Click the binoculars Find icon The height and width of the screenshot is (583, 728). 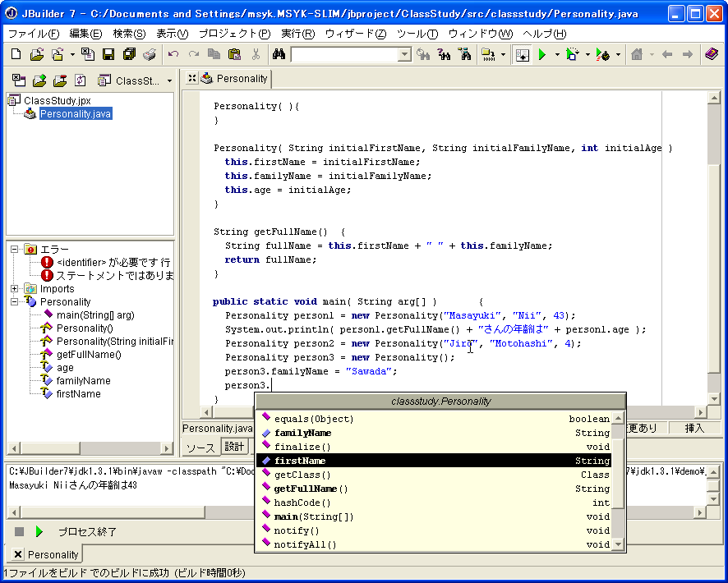(x=279, y=54)
